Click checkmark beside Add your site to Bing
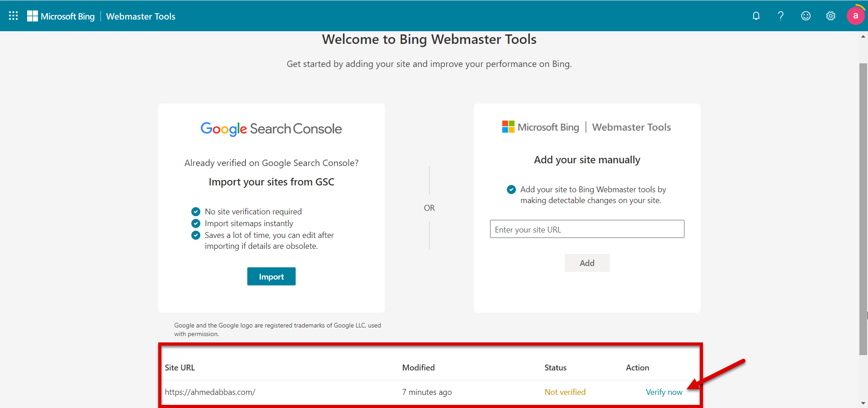 coord(511,190)
